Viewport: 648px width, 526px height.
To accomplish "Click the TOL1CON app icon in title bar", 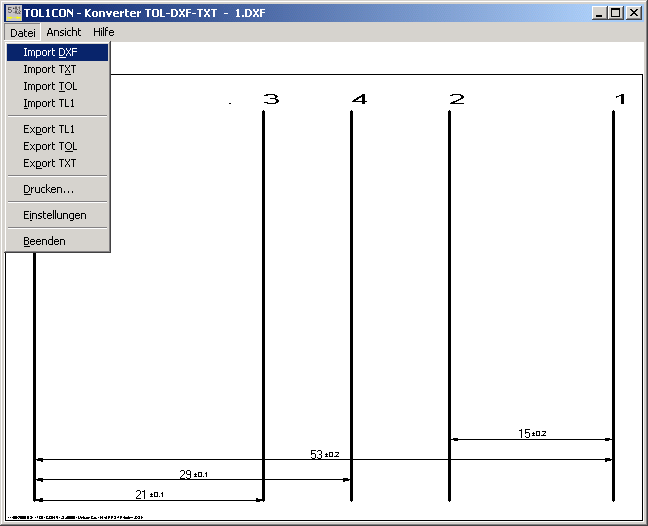I will pos(13,13).
